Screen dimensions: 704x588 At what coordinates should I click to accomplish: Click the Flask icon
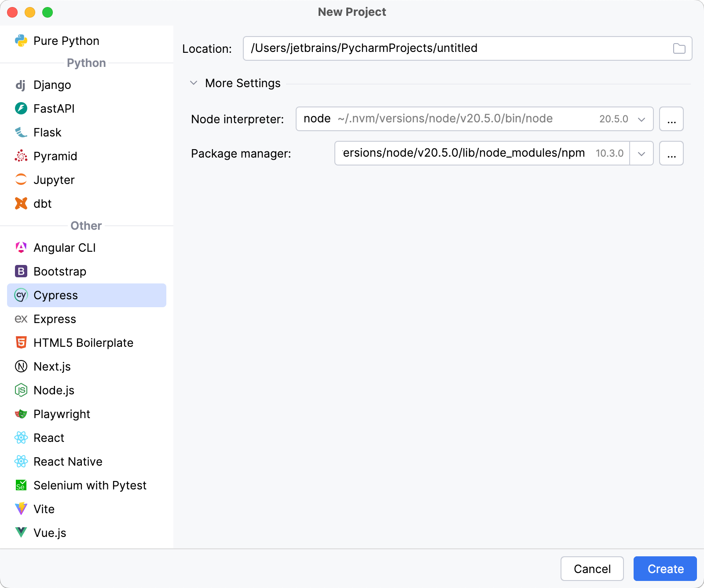click(21, 132)
